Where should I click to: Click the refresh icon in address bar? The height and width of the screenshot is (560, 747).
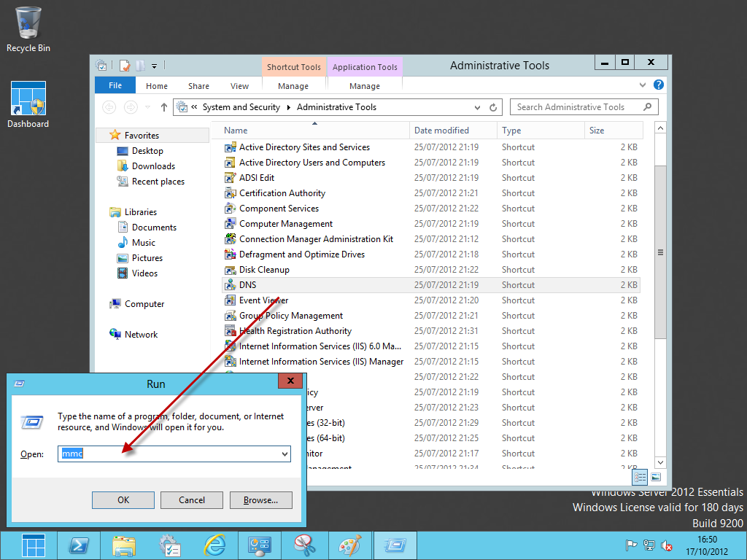coord(494,107)
